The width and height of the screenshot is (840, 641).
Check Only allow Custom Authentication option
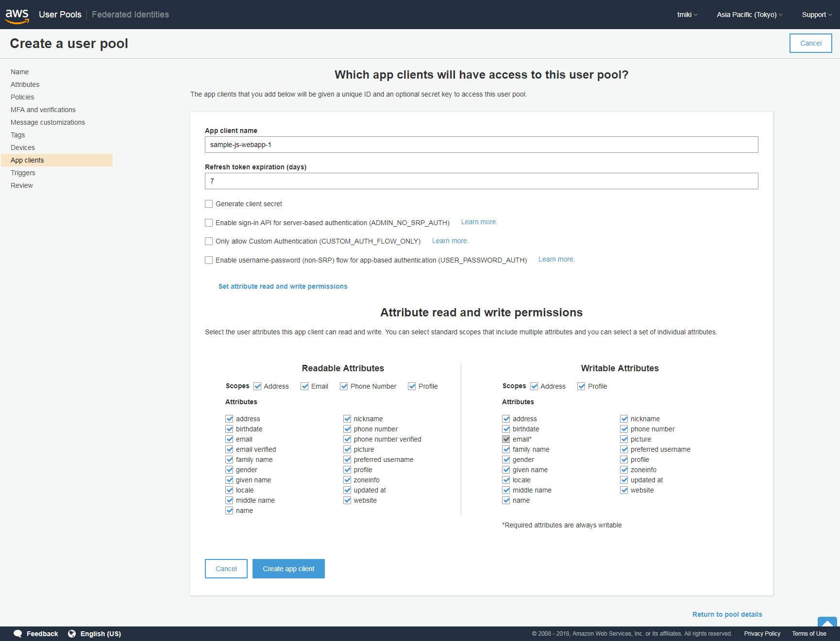(x=209, y=241)
